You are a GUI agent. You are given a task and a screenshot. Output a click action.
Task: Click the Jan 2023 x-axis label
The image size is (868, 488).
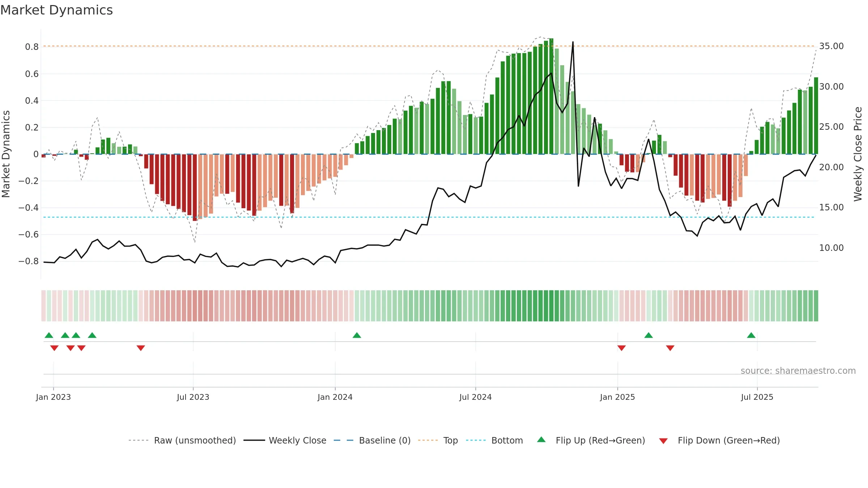coord(54,397)
